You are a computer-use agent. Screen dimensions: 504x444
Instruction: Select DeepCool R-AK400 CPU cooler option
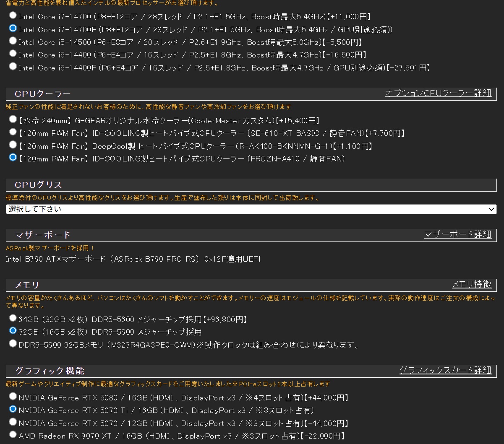click(x=13, y=145)
